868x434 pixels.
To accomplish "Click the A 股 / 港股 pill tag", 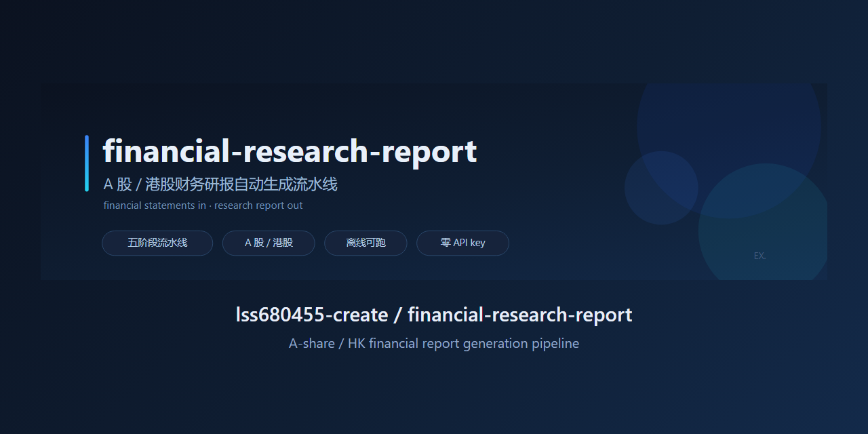I will [269, 243].
